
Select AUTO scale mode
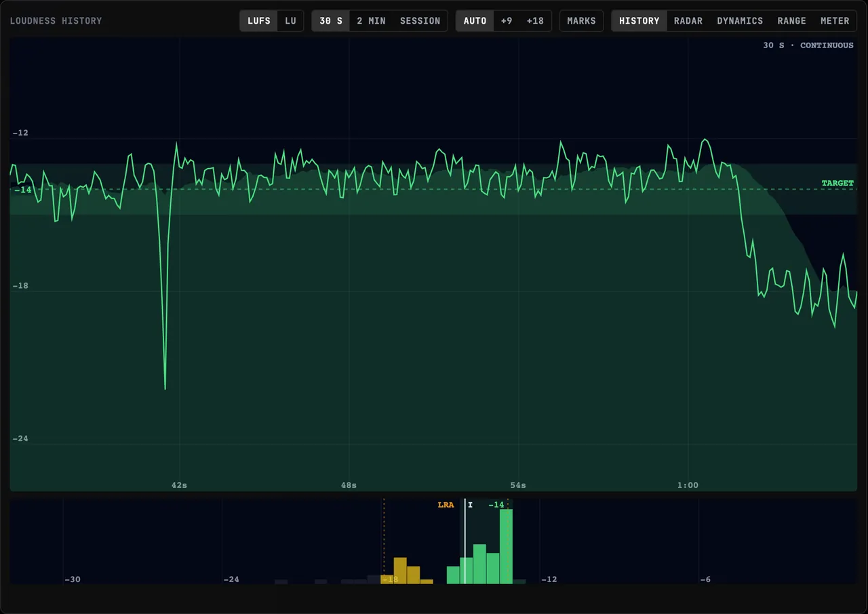[x=475, y=21]
